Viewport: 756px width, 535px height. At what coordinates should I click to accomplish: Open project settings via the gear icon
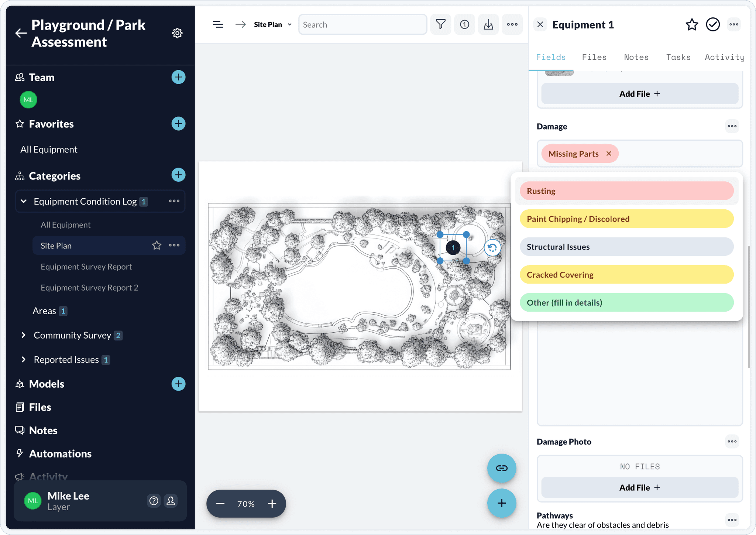point(178,33)
